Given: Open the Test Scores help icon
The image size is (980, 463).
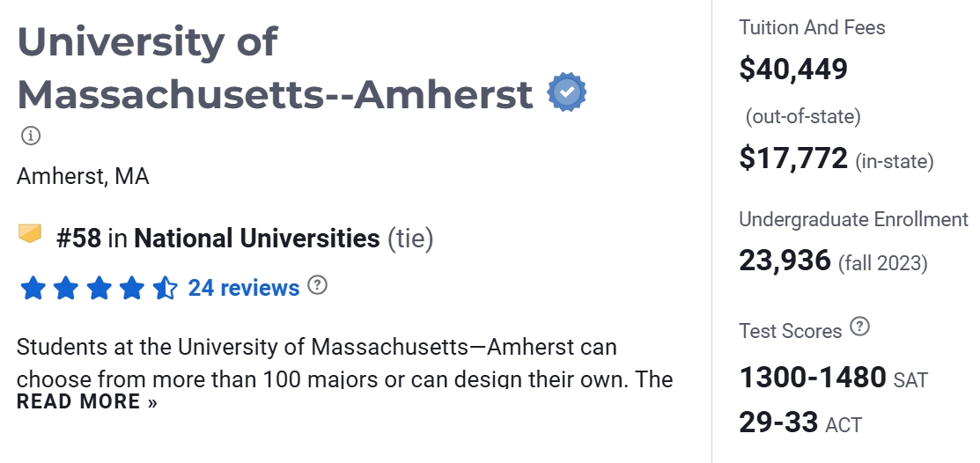Looking at the screenshot, I should point(860,327).
